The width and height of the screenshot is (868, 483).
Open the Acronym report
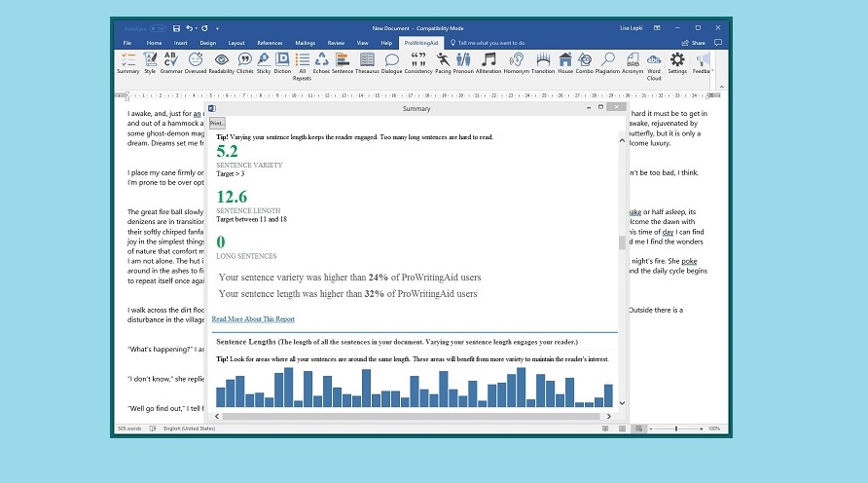[633, 63]
